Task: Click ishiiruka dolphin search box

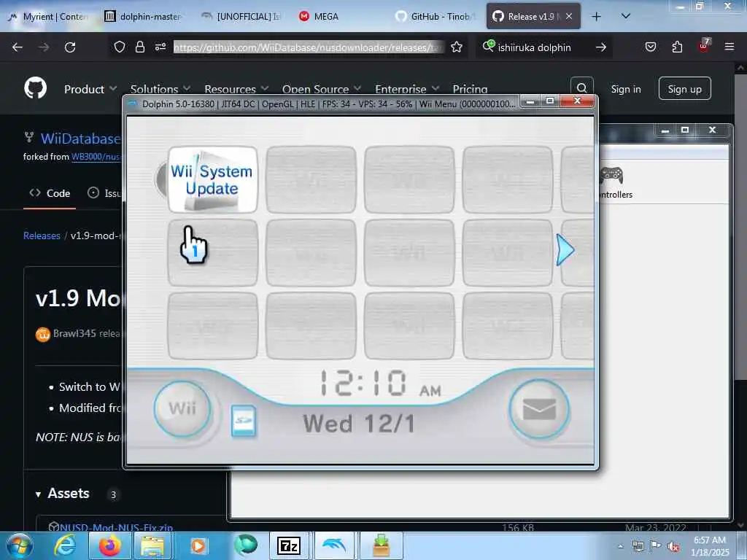Action: [x=534, y=47]
